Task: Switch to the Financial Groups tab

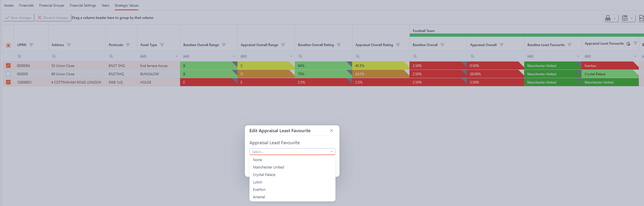Action: (52, 5)
